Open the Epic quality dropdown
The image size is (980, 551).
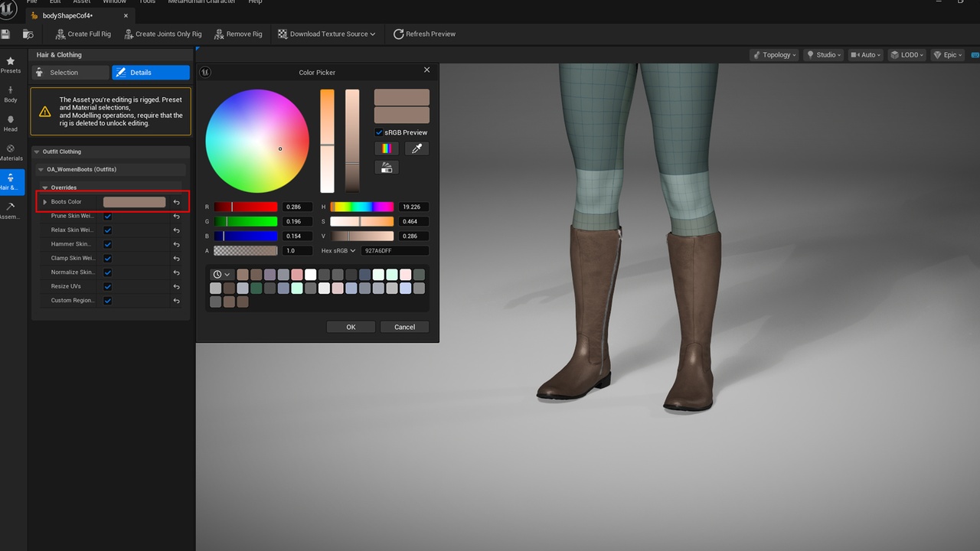948,55
